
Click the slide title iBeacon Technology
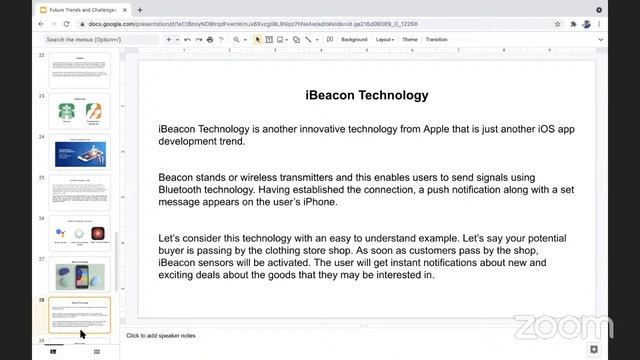point(367,95)
